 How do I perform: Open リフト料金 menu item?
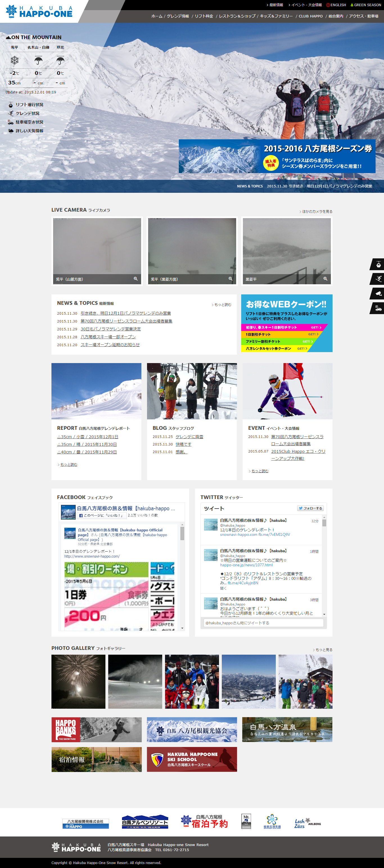click(x=204, y=16)
